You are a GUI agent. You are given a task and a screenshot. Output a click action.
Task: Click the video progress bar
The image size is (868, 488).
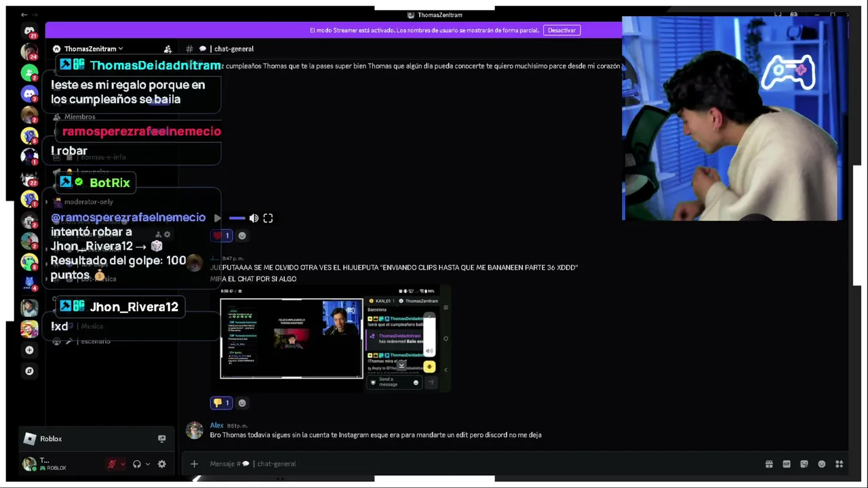tap(237, 218)
